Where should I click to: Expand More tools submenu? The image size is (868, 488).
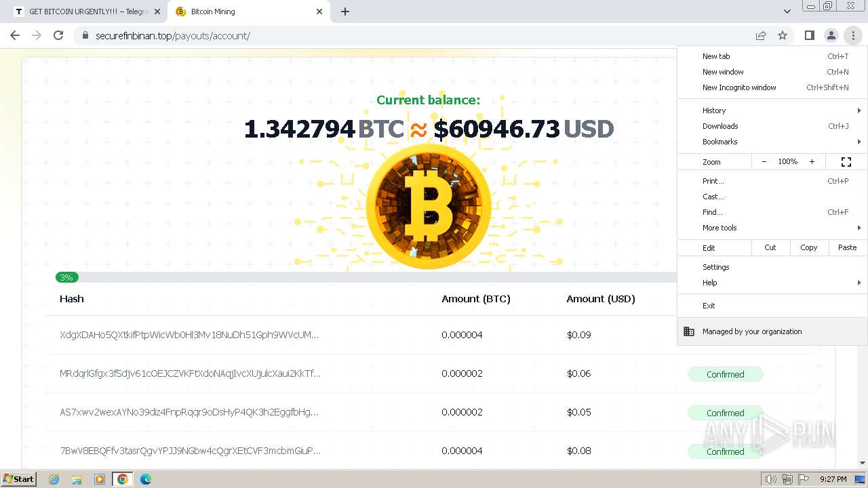click(x=772, y=228)
